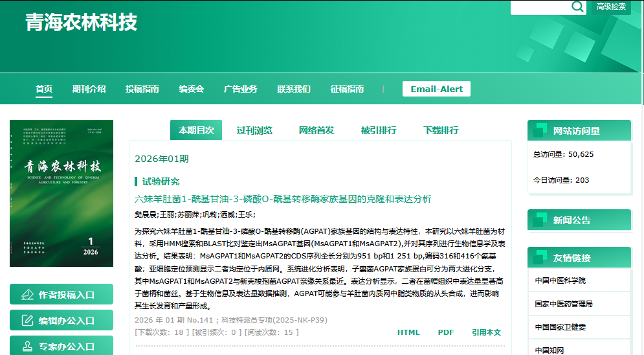Open 联系我们 menu item
644x355 pixels.
point(294,89)
